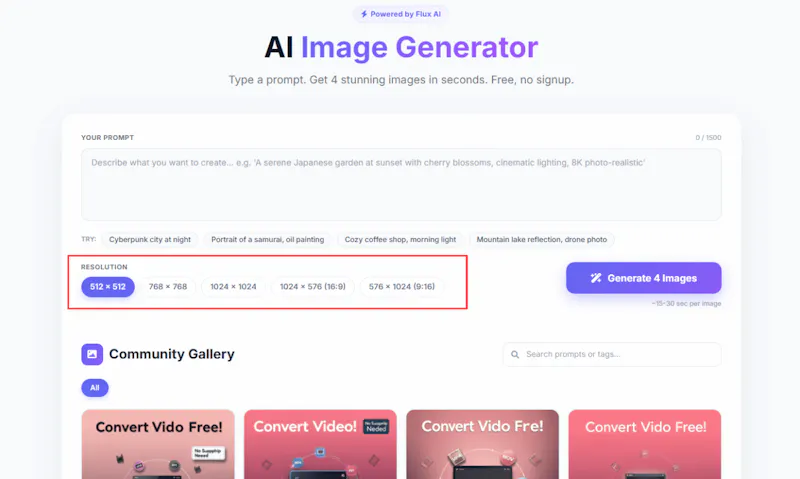This screenshot has height=479, width=800.
Task: Click the Powered by Flux AI badge
Action: point(401,14)
